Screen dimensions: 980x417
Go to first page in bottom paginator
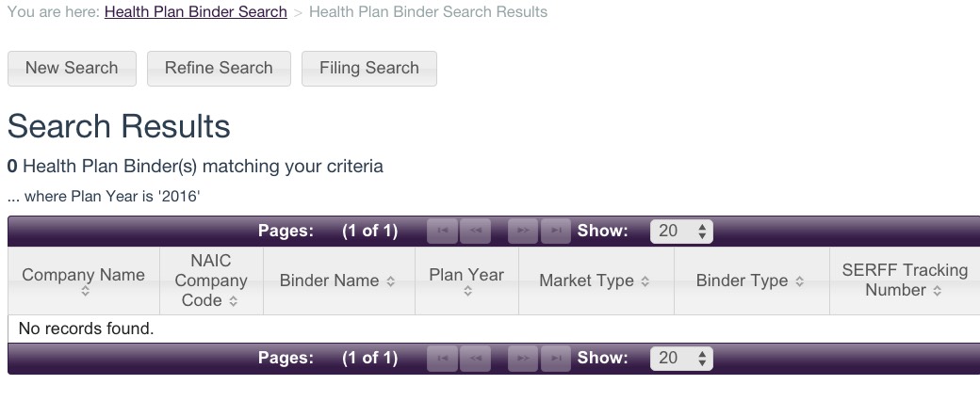coord(443,358)
